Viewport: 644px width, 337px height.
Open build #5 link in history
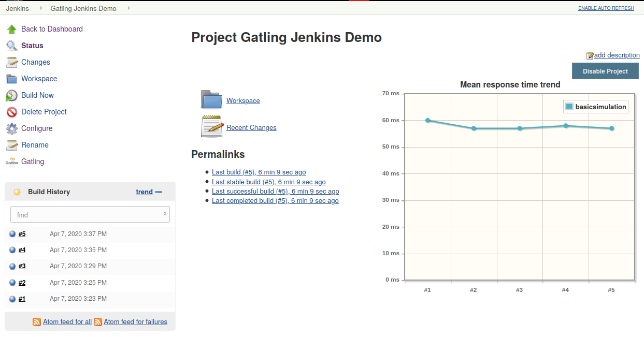22,234
